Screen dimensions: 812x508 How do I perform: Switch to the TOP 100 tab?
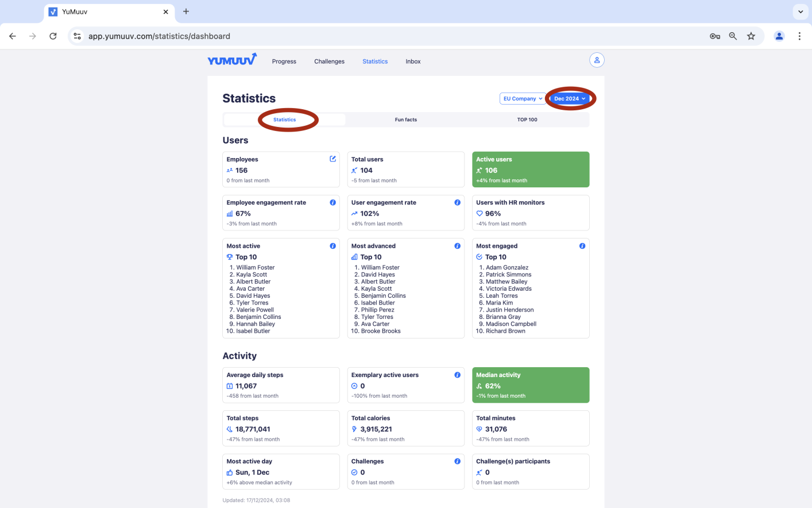(x=527, y=120)
